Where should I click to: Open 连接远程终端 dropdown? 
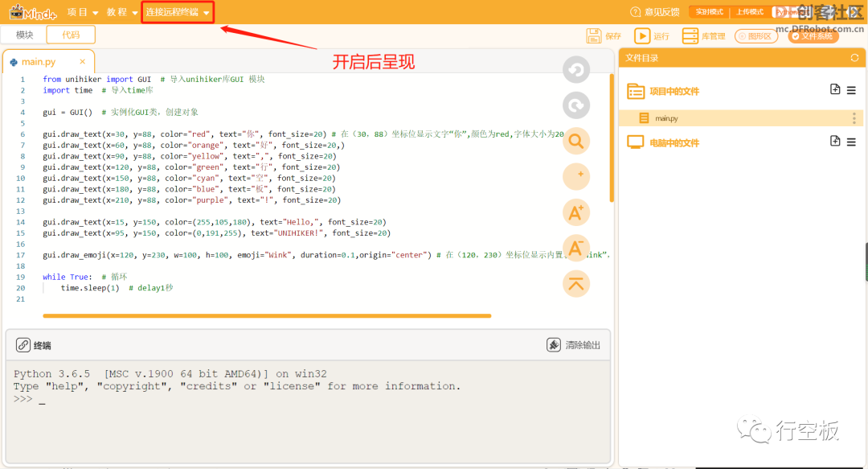coord(178,12)
